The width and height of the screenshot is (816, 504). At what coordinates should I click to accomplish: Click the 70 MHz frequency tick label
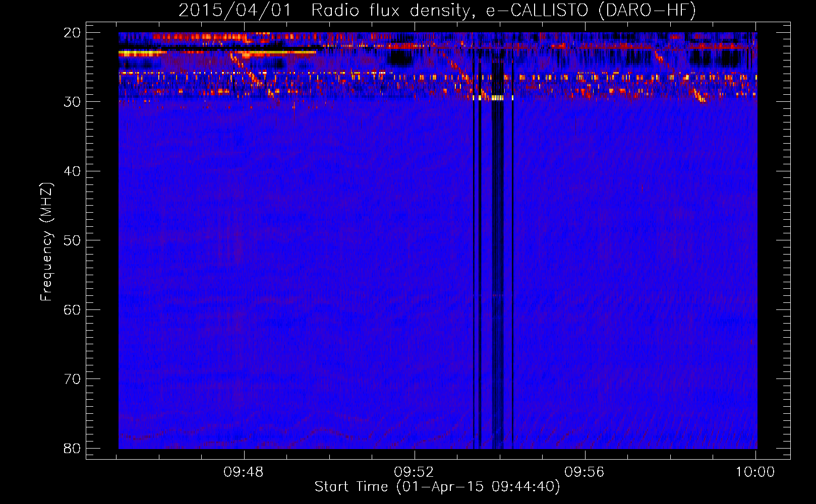pyautogui.click(x=72, y=379)
